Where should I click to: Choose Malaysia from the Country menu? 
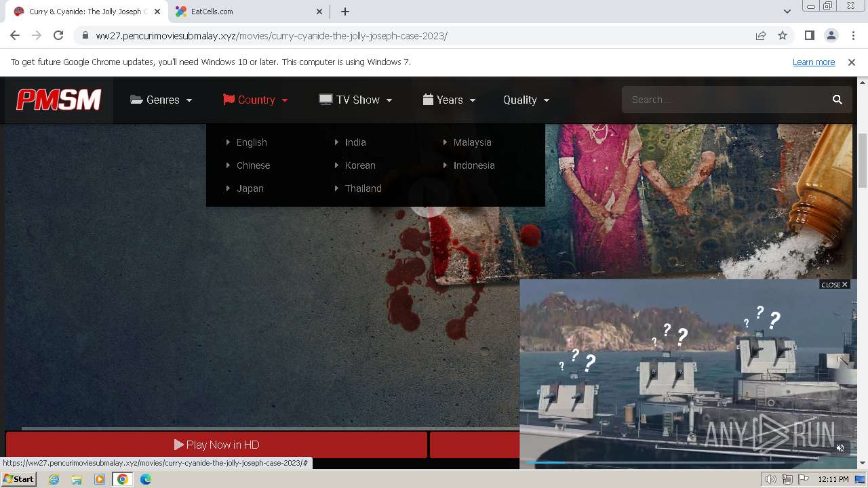pyautogui.click(x=472, y=142)
